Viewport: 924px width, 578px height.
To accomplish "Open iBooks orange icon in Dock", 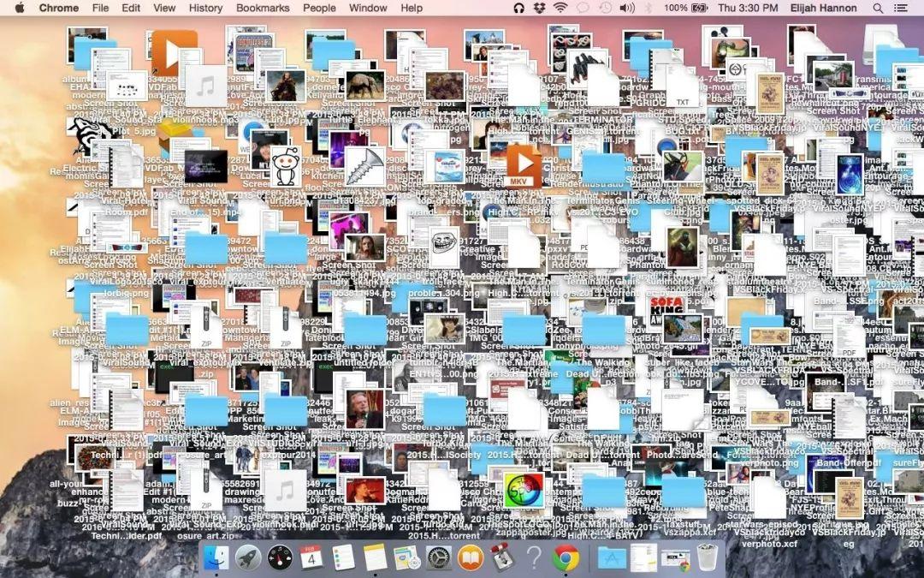I will tap(471, 557).
